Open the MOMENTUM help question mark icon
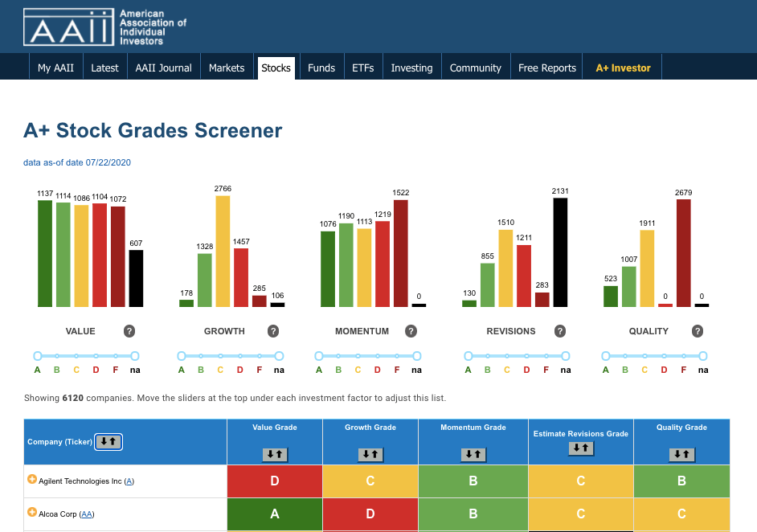Screen dimensions: 757x532 point(411,331)
